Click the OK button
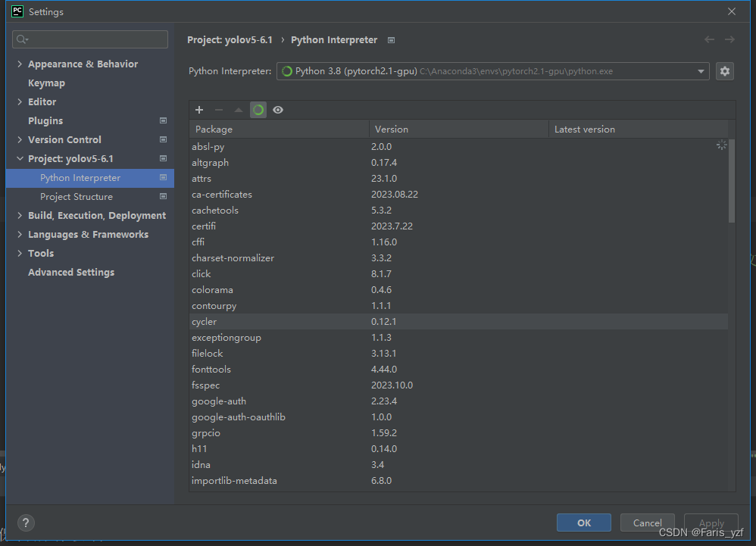Screen dimensions: 756x546 584,523
